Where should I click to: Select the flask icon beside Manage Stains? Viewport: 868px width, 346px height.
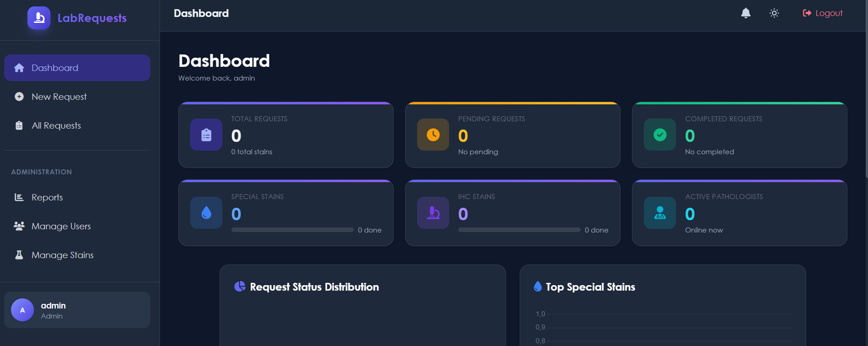click(x=19, y=255)
